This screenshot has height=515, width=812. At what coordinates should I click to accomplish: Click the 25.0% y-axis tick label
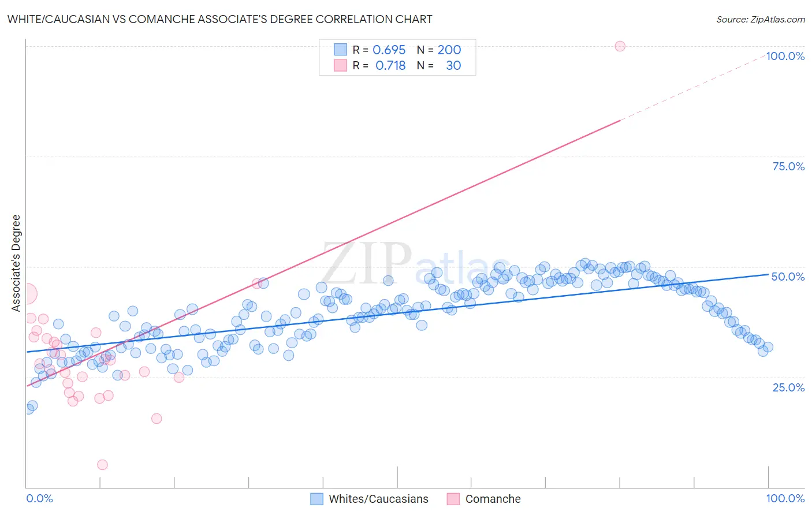[x=788, y=387]
